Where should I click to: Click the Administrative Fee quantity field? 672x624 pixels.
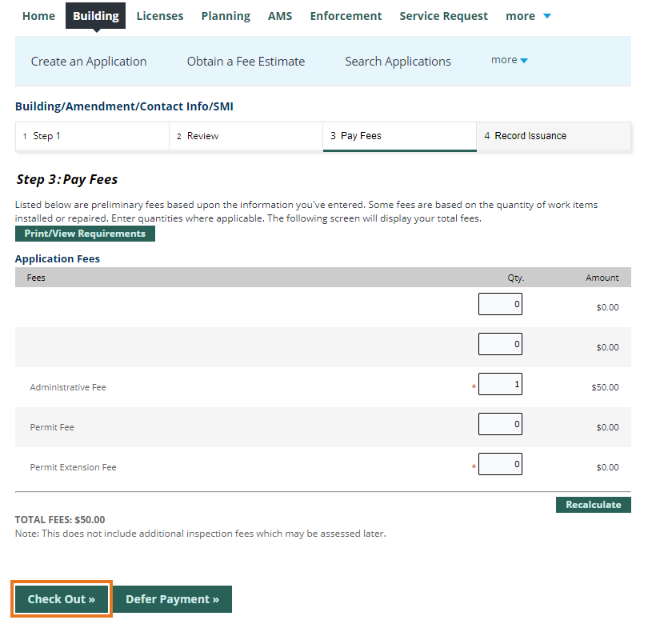tap(500, 385)
